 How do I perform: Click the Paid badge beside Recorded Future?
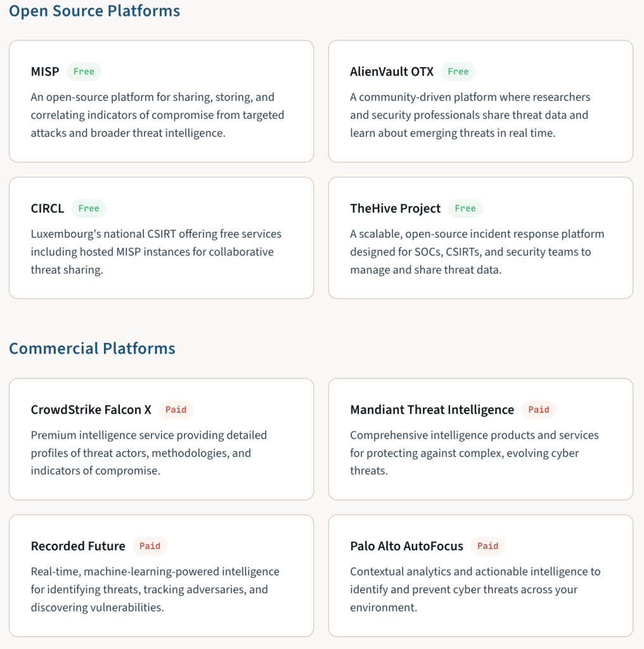pyautogui.click(x=150, y=546)
